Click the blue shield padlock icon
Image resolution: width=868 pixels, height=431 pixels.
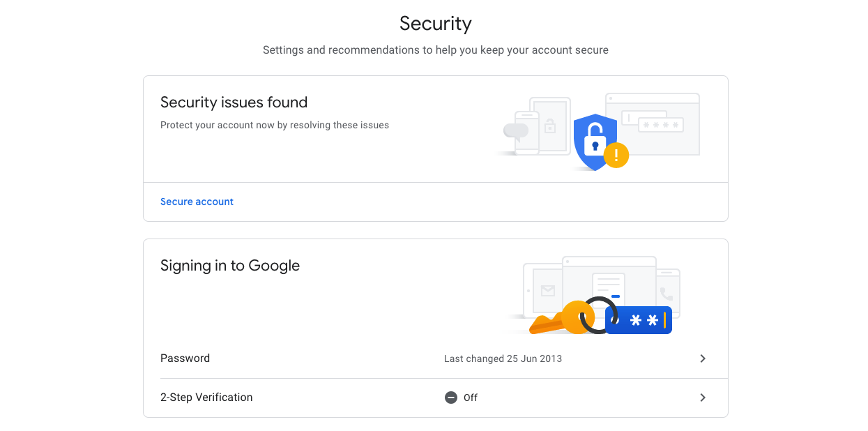click(x=595, y=142)
